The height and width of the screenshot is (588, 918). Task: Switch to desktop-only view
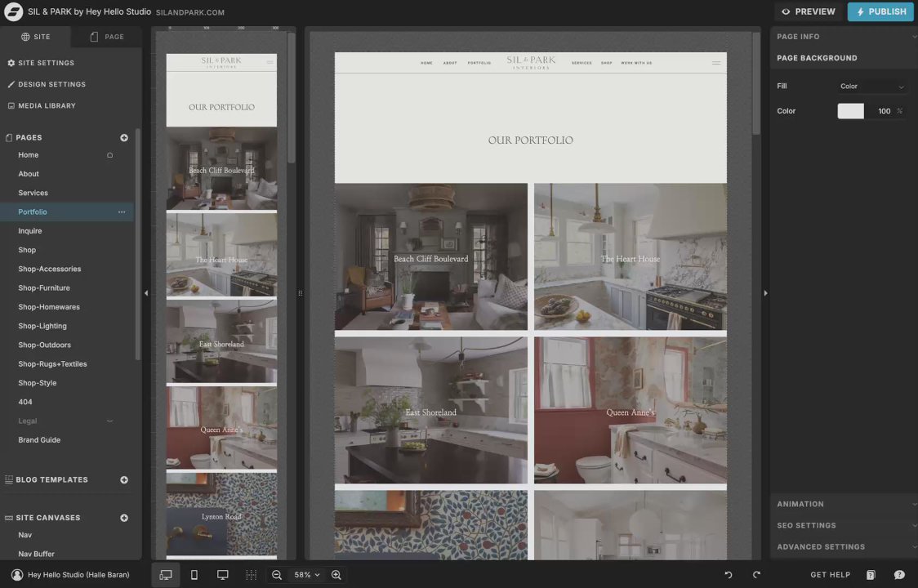click(222, 575)
